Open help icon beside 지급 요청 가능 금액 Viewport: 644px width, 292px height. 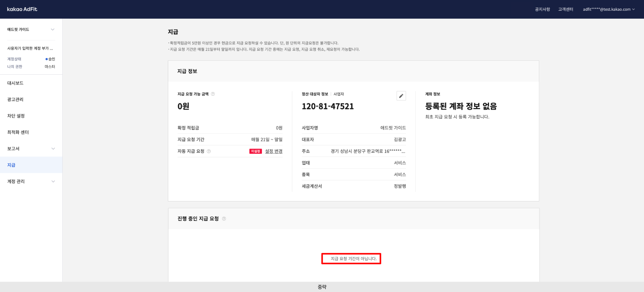(x=213, y=94)
